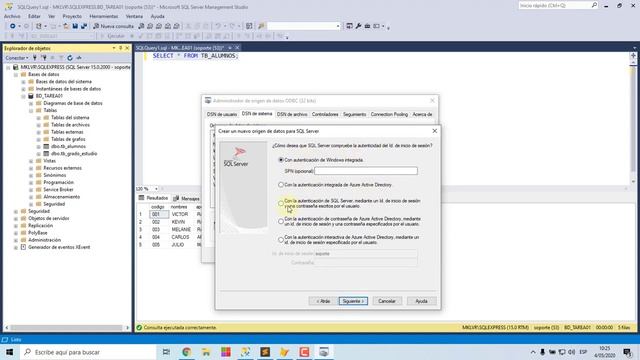The height and width of the screenshot is (360, 640).
Task: Open the Conectar dropdown in Object Explorer
Action: (x=17, y=58)
